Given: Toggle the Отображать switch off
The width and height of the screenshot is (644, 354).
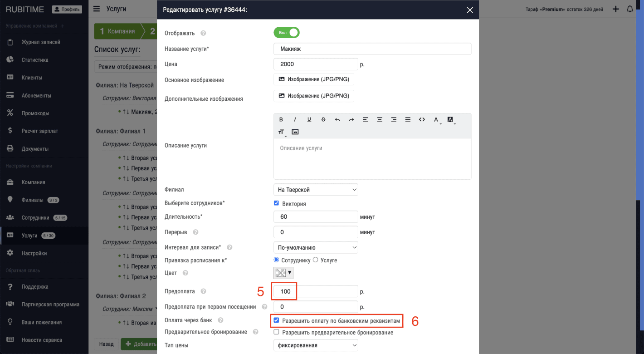Looking at the screenshot, I should (x=286, y=33).
